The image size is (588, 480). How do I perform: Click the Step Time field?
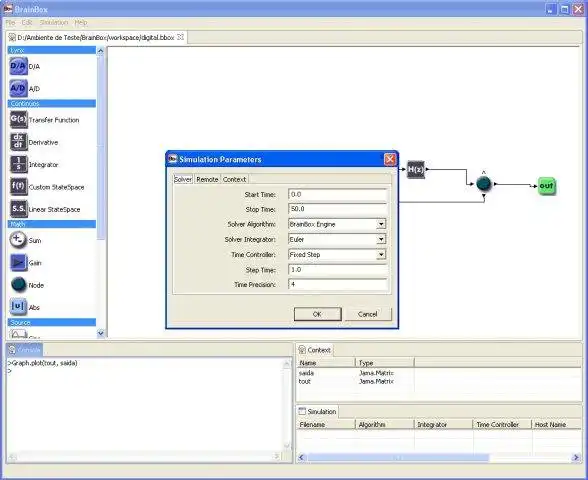[338, 270]
